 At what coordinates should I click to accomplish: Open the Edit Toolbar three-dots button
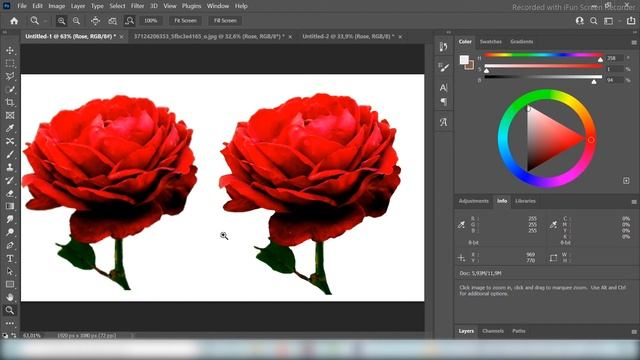point(10,323)
